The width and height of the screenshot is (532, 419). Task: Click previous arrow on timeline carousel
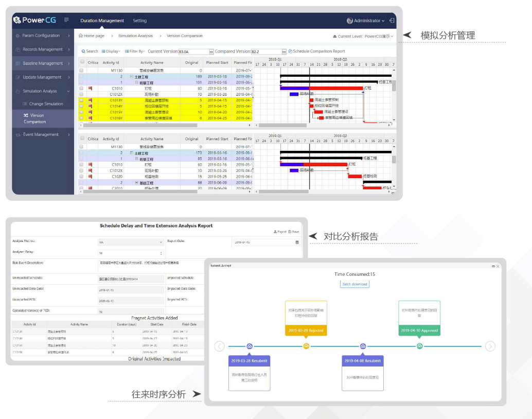(220, 346)
